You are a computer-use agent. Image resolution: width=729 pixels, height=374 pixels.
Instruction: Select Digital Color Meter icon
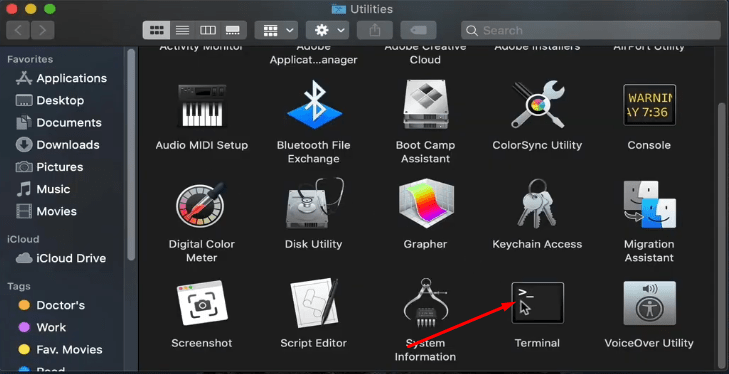click(201, 205)
